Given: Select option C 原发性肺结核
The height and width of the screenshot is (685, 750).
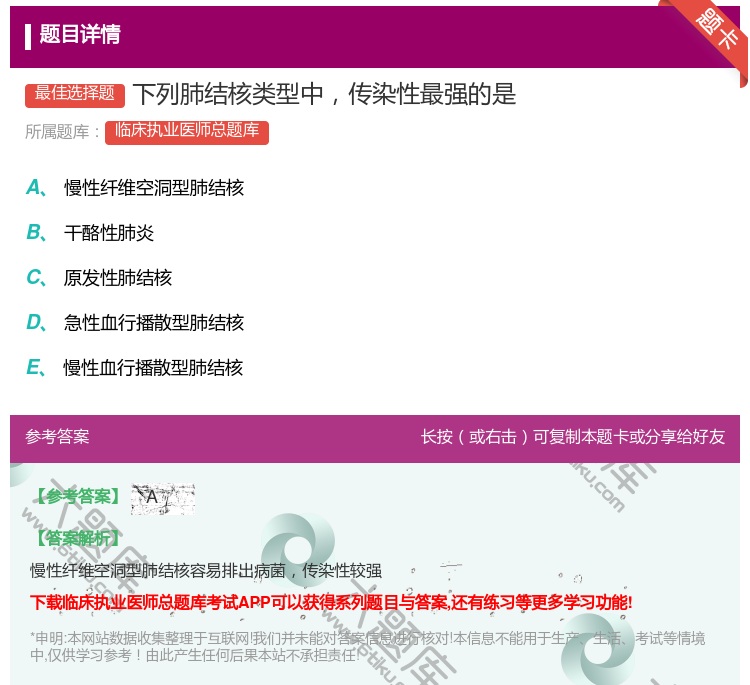Looking at the screenshot, I should tap(99, 277).
